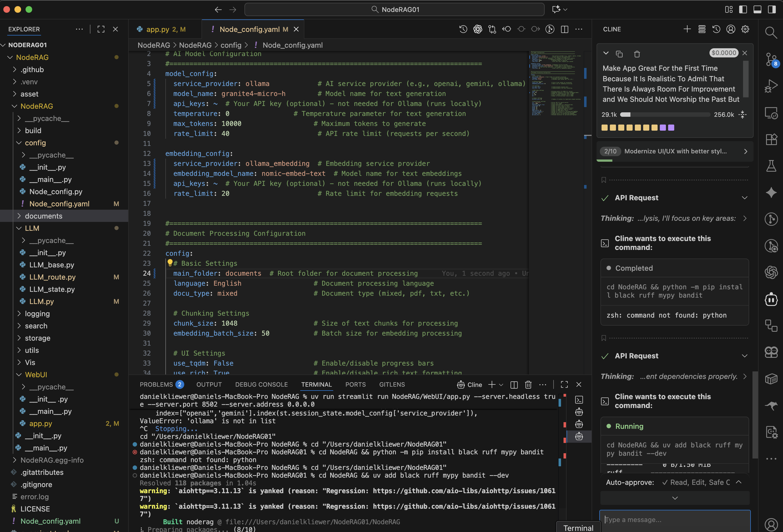Screen dimensions: 783x532
Task: Toggle the secondary side bar layout button
Action: (x=772, y=9)
